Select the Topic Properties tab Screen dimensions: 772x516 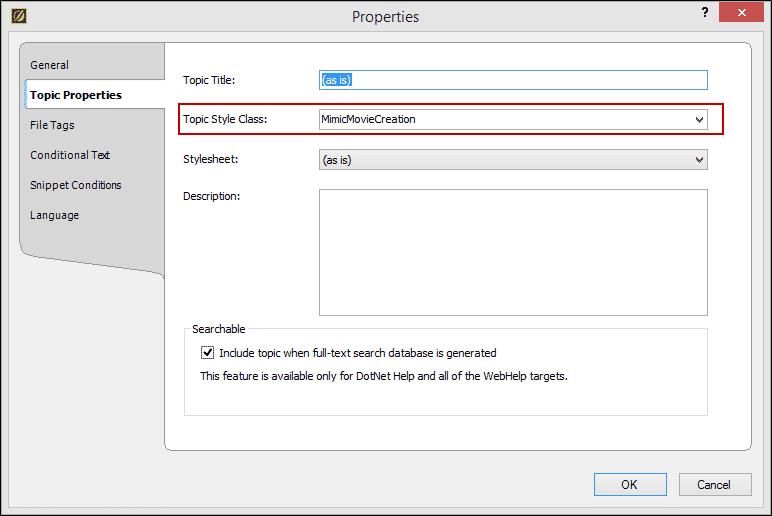click(x=76, y=95)
